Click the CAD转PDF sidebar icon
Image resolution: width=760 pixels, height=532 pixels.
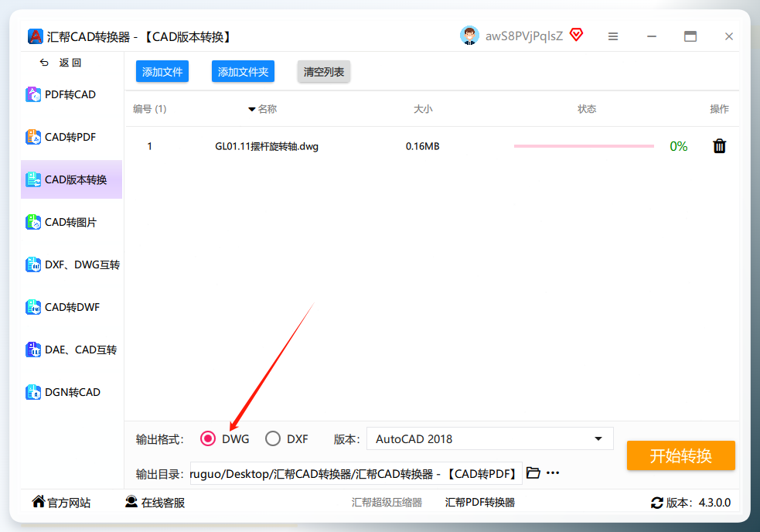coord(33,137)
